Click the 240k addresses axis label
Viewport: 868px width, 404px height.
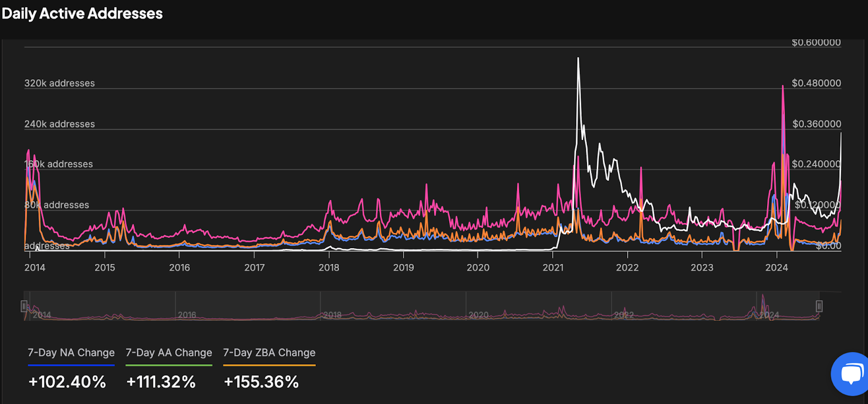click(60, 124)
